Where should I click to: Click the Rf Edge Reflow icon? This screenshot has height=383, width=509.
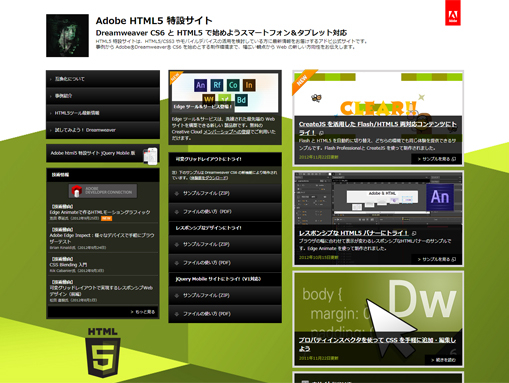coord(217,85)
